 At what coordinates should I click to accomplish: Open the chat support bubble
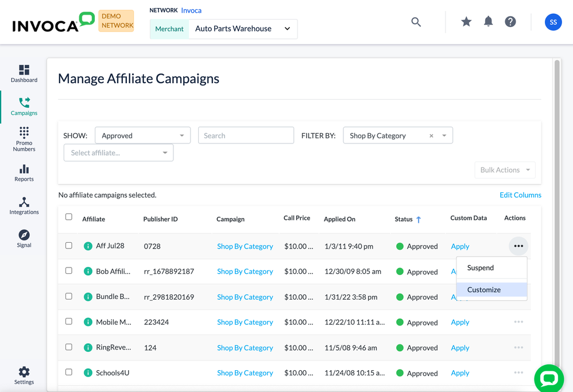pos(548,378)
